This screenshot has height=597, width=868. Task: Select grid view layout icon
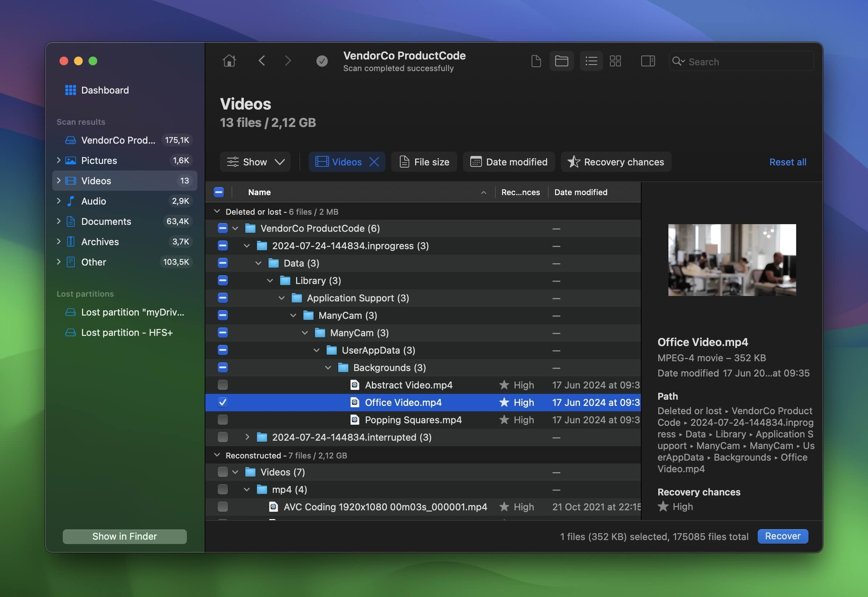(615, 61)
